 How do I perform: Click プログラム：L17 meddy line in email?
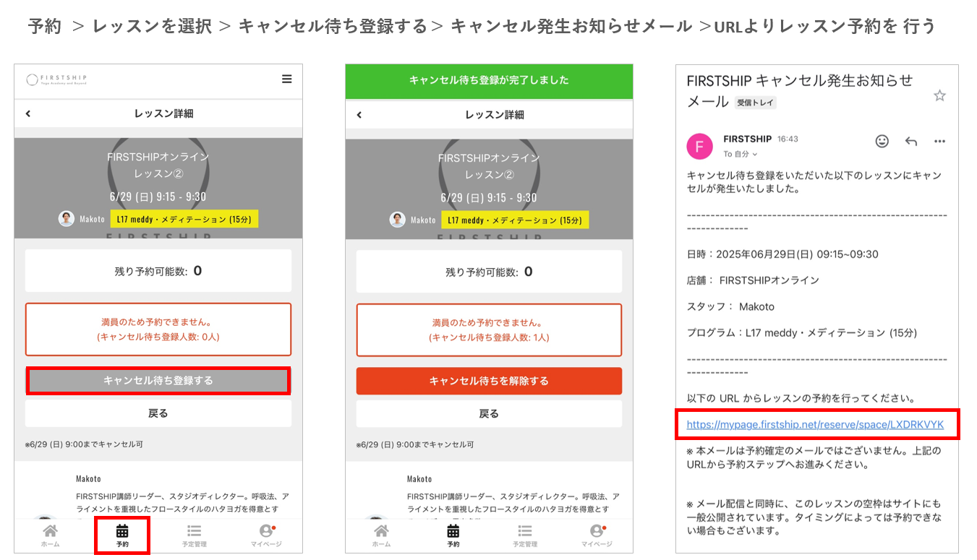(801, 333)
